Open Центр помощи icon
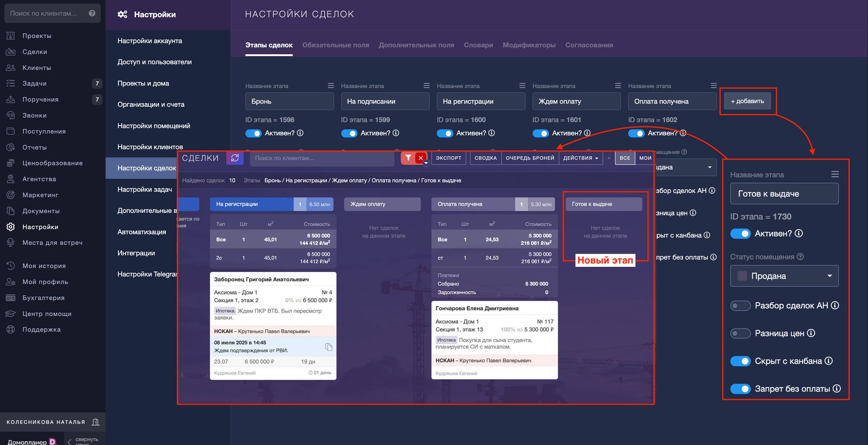 click(11, 313)
